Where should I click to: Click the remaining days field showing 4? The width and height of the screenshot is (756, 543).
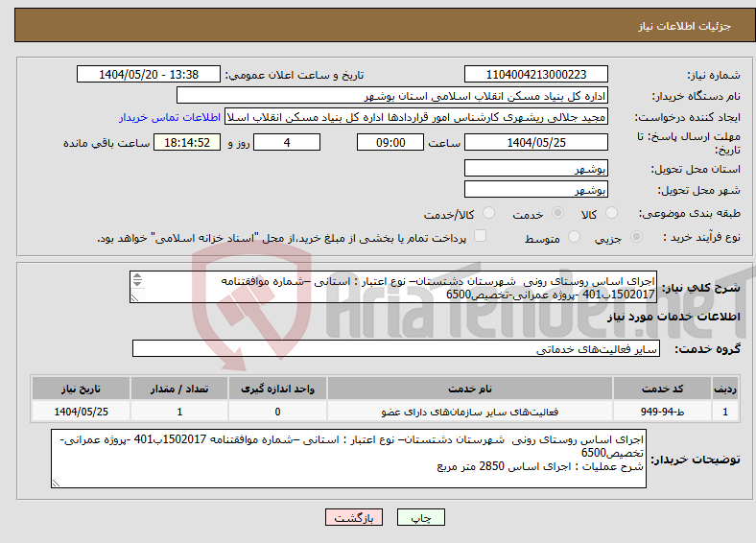(287, 142)
